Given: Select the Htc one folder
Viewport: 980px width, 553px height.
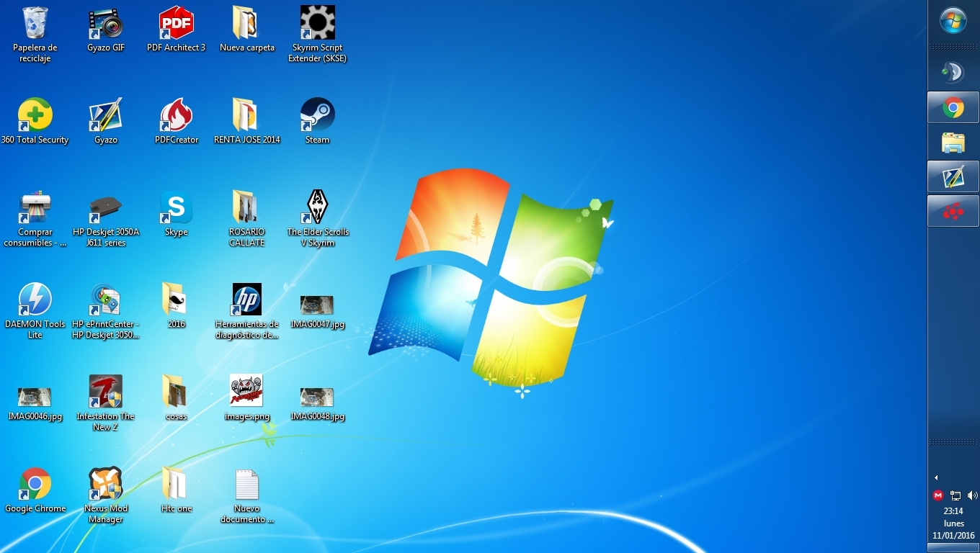Looking at the screenshot, I should click(x=177, y=490).
